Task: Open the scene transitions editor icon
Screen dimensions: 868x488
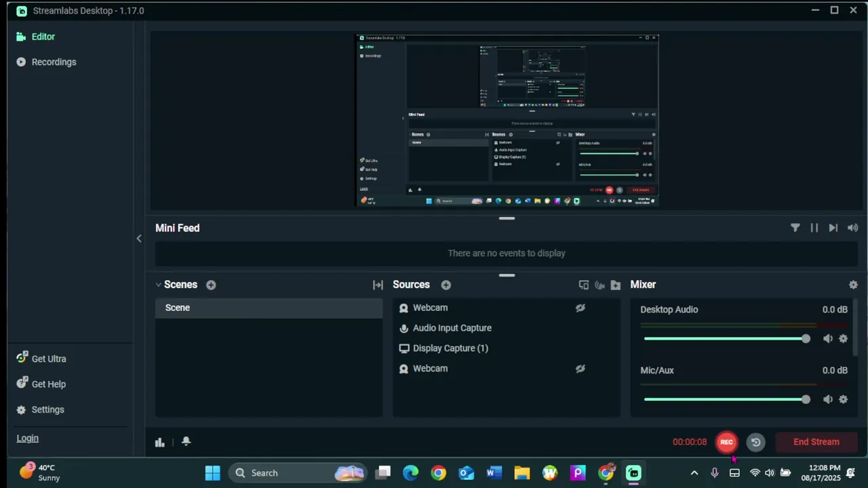Action: click(378, 285)
